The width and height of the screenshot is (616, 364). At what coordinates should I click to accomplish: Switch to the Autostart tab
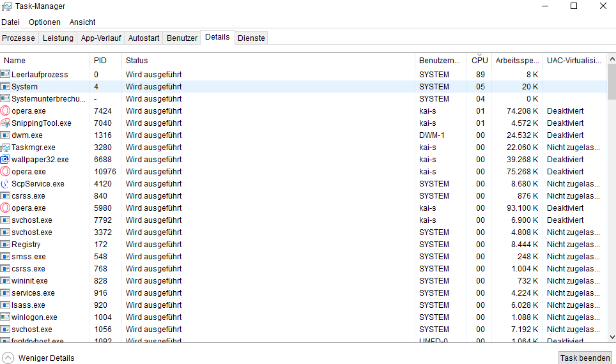tap(144, 38)
